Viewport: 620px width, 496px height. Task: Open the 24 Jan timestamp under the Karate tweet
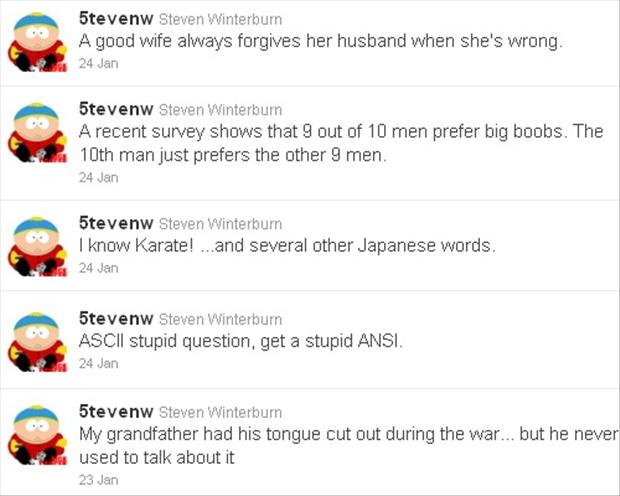pos(98,269)
